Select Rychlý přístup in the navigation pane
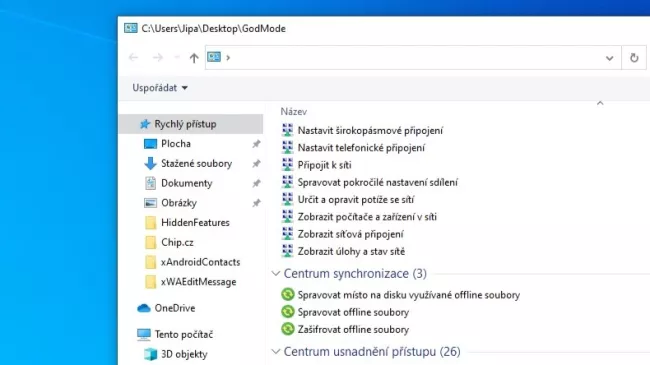650x365 pixels. pyautogui.click(x=191, y=124)
